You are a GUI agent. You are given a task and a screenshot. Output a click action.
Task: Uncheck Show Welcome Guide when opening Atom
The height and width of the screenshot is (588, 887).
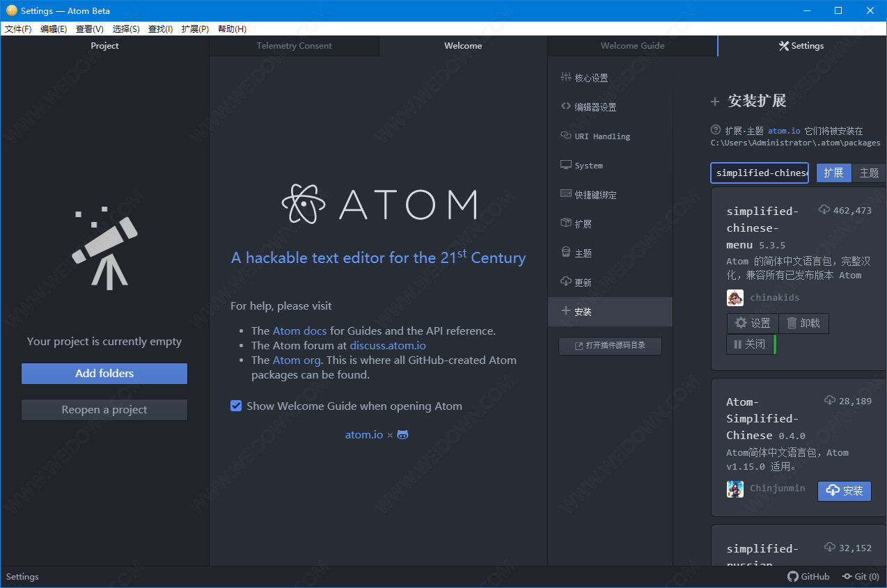click(x=236, y=406)
